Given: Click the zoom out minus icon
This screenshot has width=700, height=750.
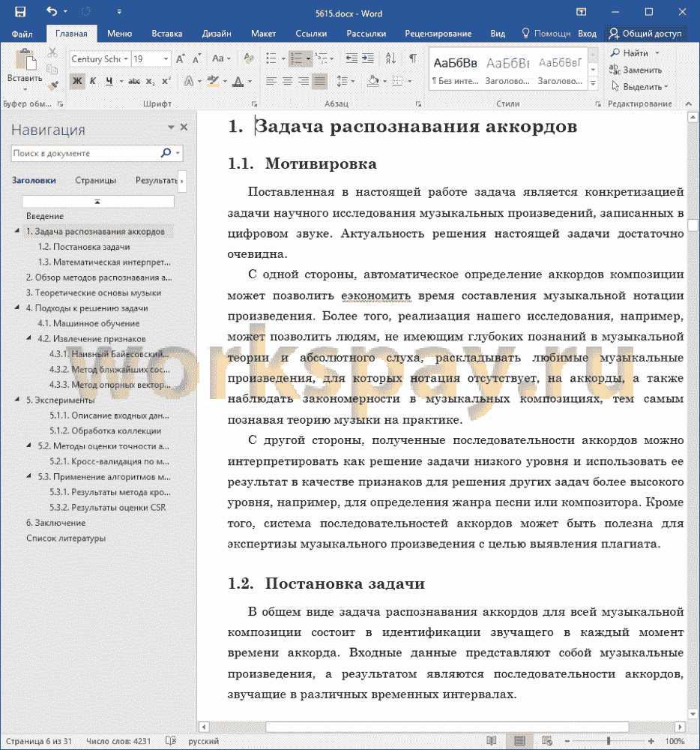Looking at the screenshot, I should (567, 741).
